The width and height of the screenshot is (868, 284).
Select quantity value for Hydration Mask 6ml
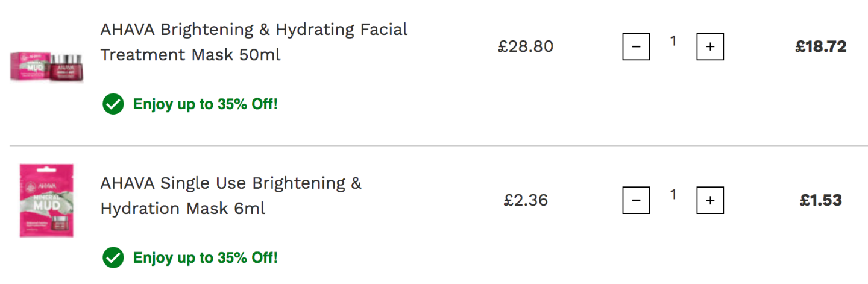(x=673, y=195)
